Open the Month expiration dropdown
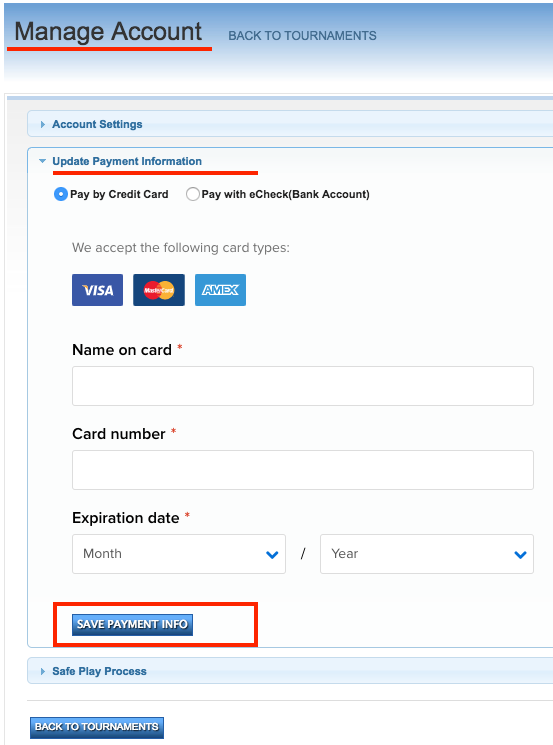Viewport: 553px width, 745px height. [x=179, y=554]
